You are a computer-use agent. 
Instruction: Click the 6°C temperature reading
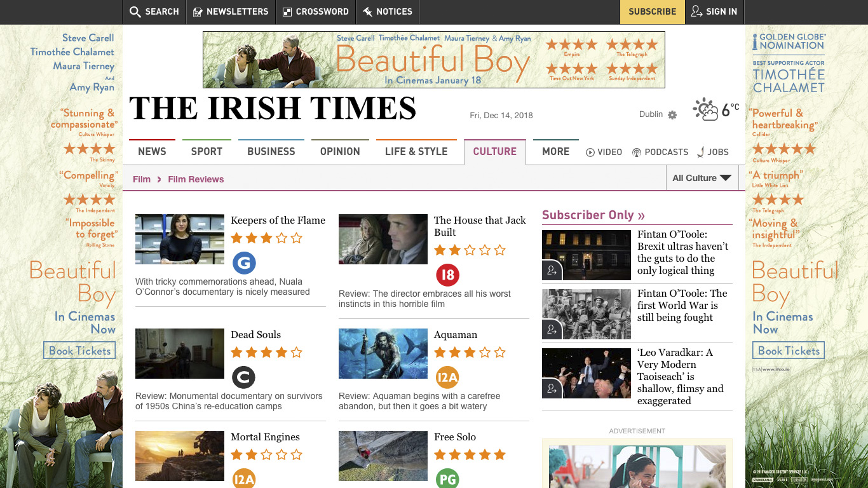tap(731, 111)
